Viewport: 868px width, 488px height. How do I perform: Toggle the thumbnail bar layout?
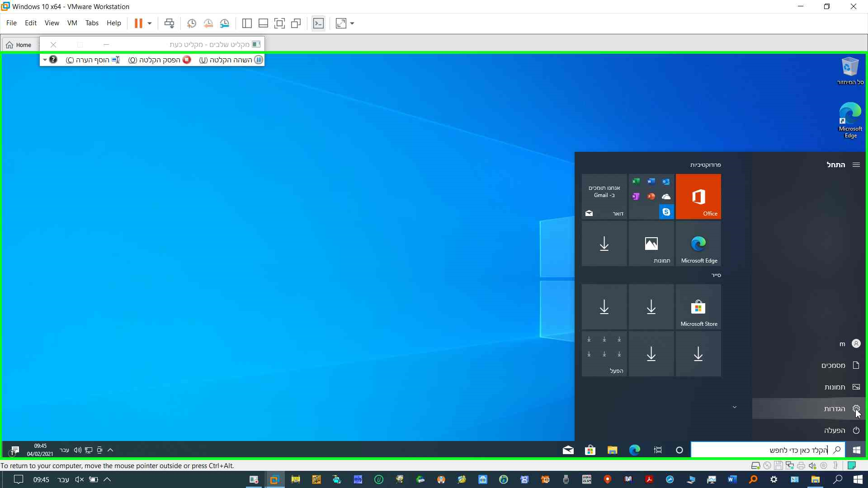(263, 23)
